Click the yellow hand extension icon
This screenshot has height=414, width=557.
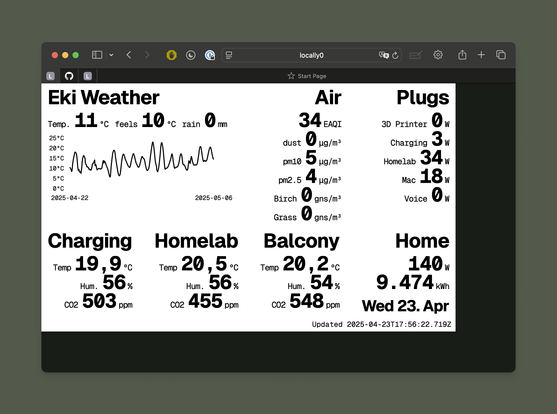[x=172, y=55]
